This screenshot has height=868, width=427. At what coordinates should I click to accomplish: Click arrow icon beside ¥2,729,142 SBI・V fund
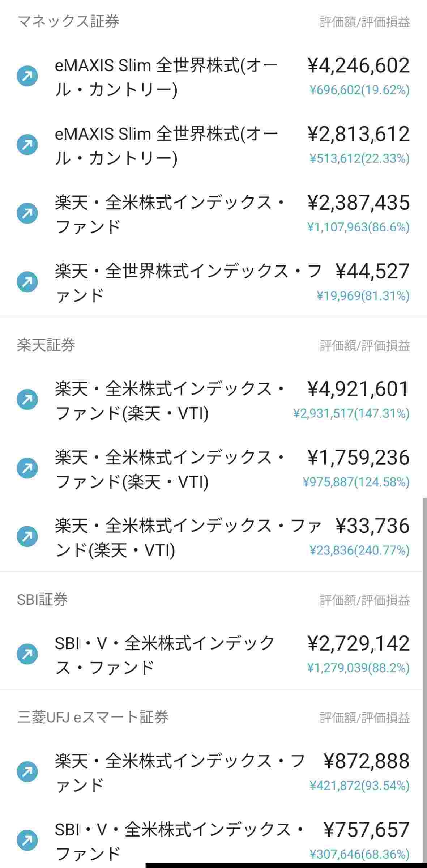[27, 654]
